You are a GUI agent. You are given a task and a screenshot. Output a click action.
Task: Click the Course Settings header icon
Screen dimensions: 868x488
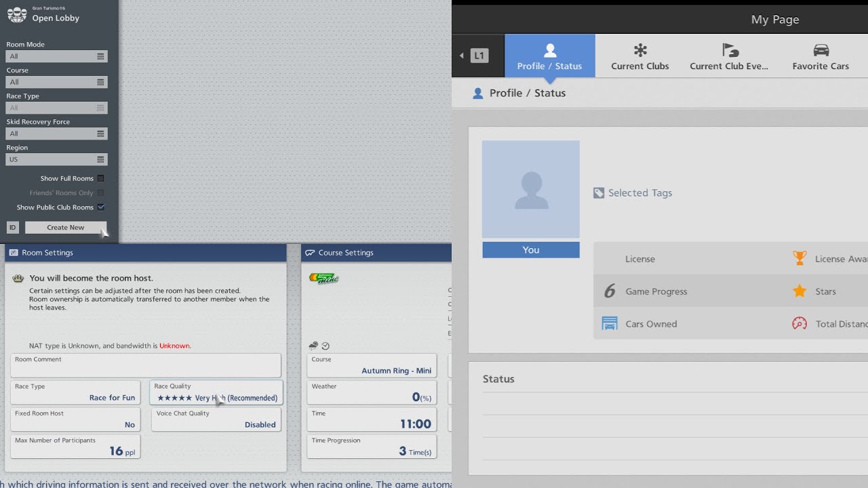pos(310,253)
